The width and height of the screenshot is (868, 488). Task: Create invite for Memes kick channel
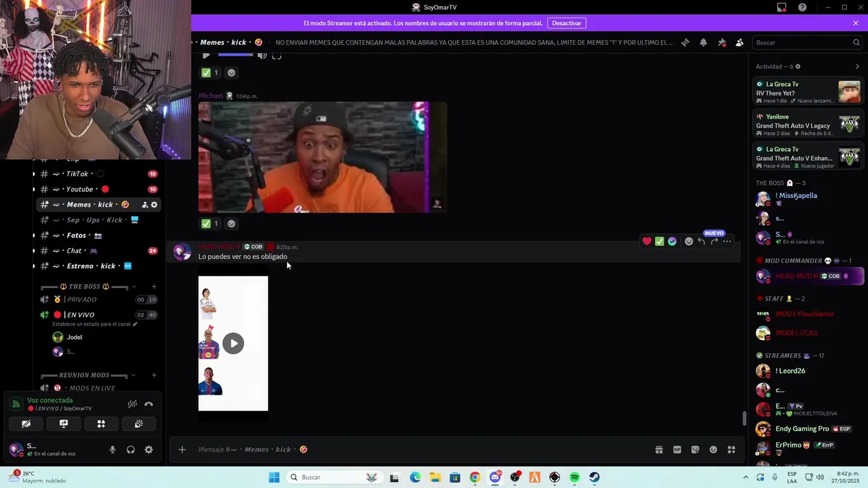(x=144, y=205)
